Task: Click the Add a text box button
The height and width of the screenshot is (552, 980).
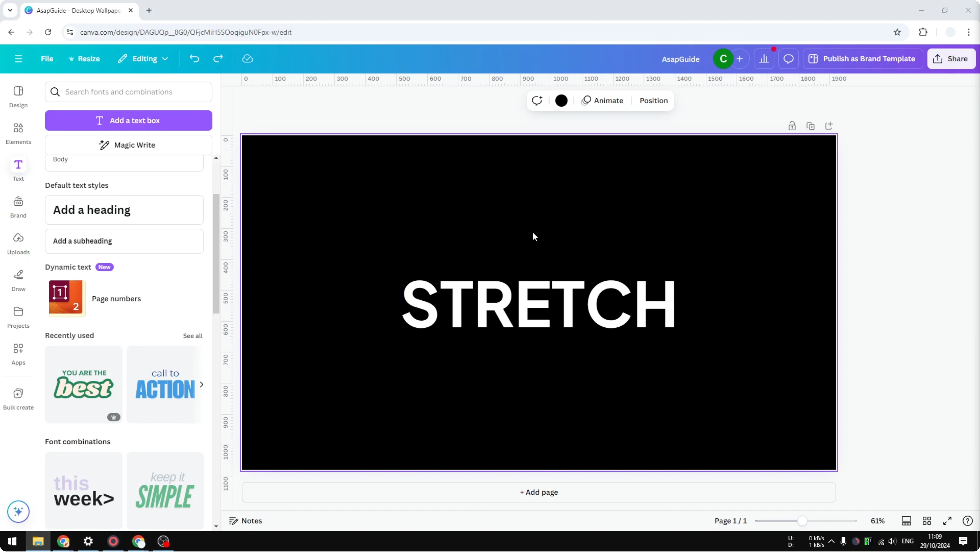Action: click(x=129, y=120)
